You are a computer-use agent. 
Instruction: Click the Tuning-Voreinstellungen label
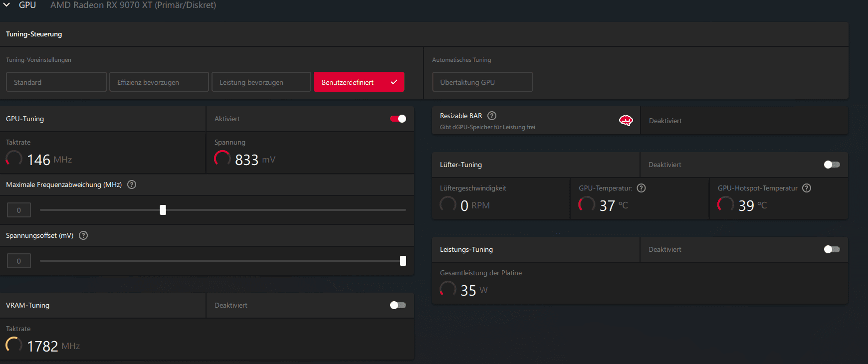click(x=38, y=60)
